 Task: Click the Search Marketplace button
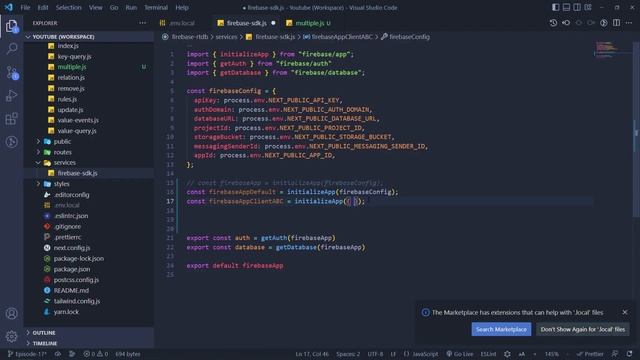501,329
